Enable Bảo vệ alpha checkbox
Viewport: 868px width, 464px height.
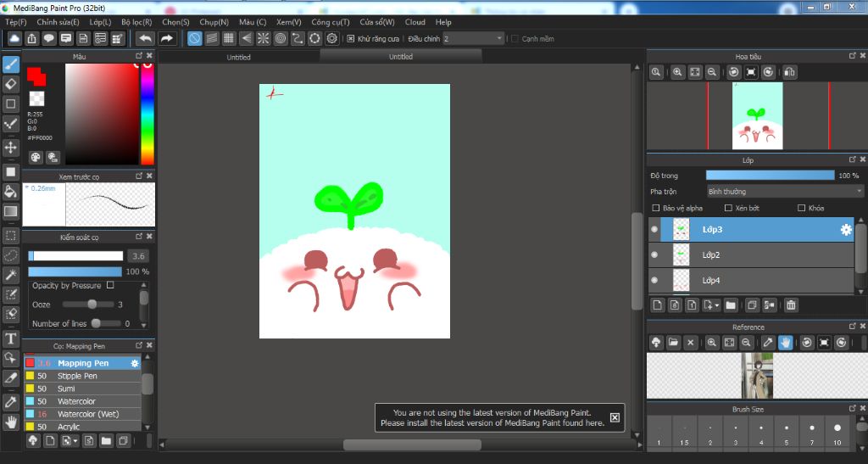(x=656, y=208)
